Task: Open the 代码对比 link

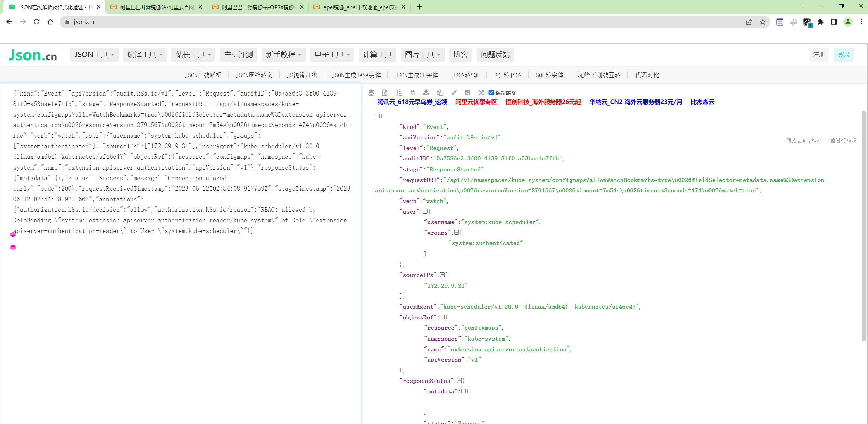Action: pyautogui.click(x=647, y=75)
